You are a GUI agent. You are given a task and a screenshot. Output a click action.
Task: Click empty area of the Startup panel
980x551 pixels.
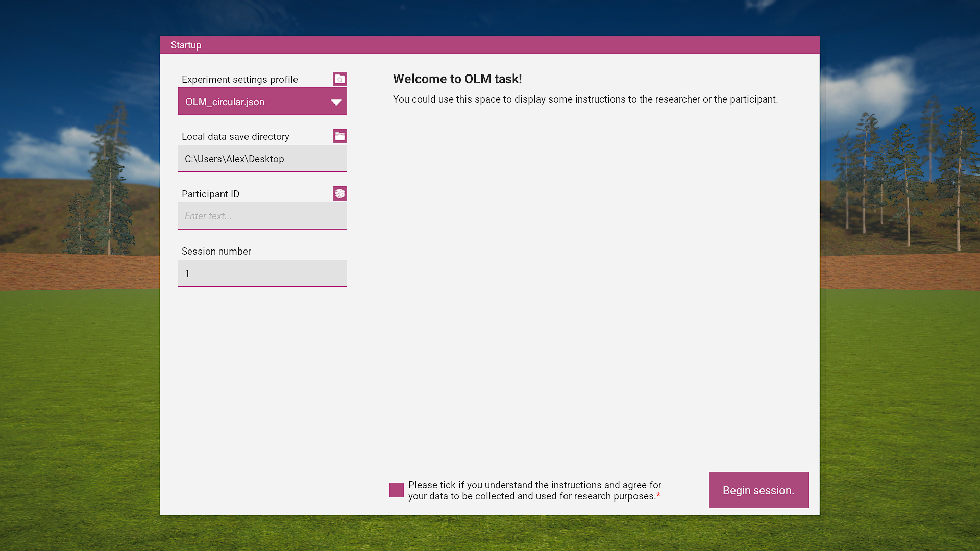[561, 306]
